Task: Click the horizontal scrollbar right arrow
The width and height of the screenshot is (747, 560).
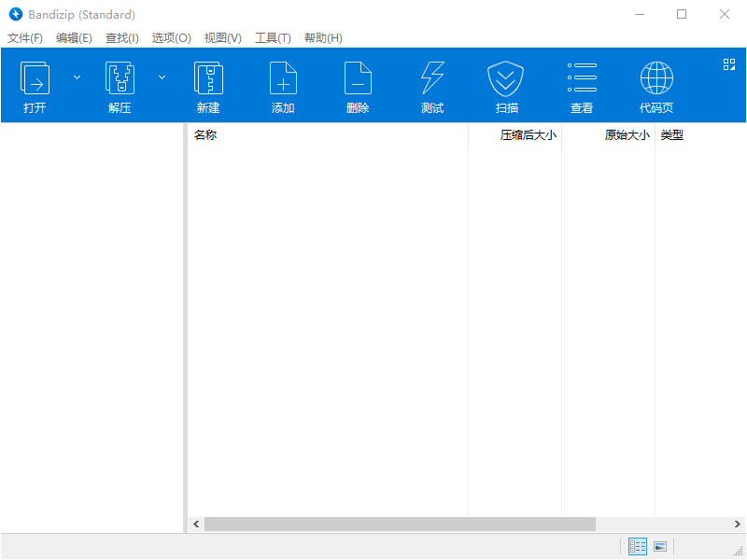Action: tap(738, 525)
